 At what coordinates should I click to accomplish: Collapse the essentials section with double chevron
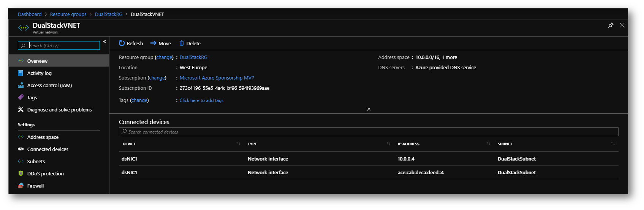[x=369, y=109]
